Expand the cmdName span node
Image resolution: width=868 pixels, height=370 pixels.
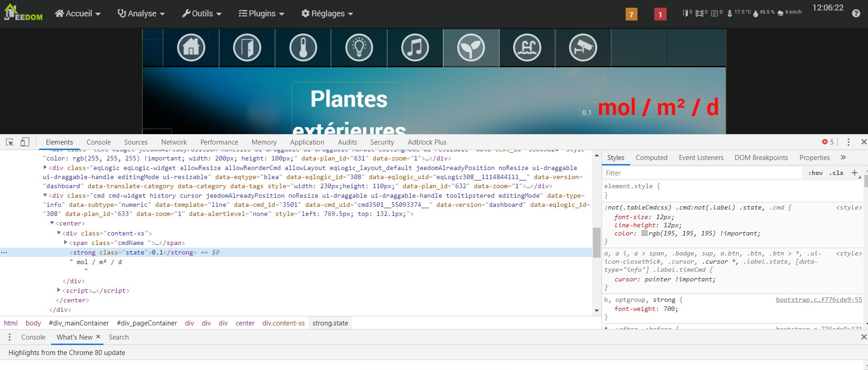point(65,243)
